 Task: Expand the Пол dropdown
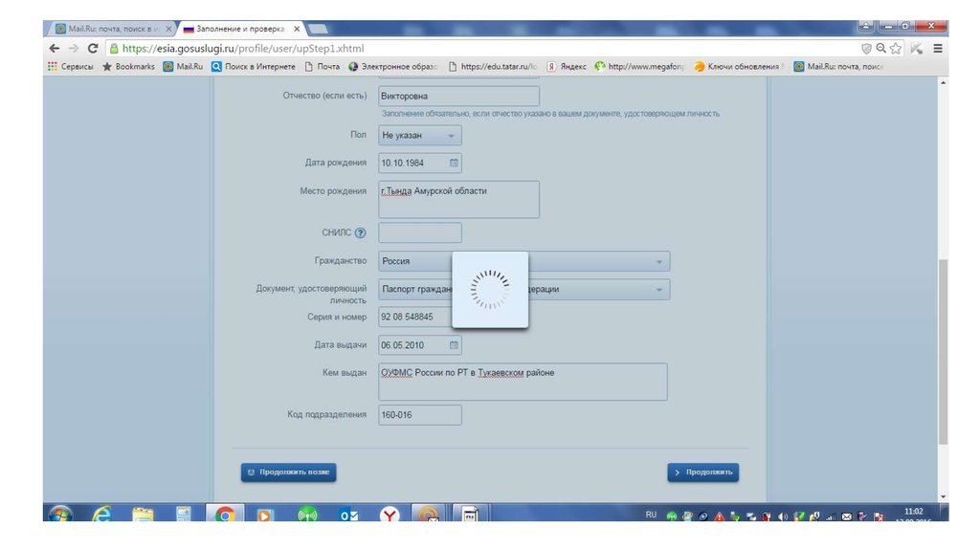click(x=420, y=136)
